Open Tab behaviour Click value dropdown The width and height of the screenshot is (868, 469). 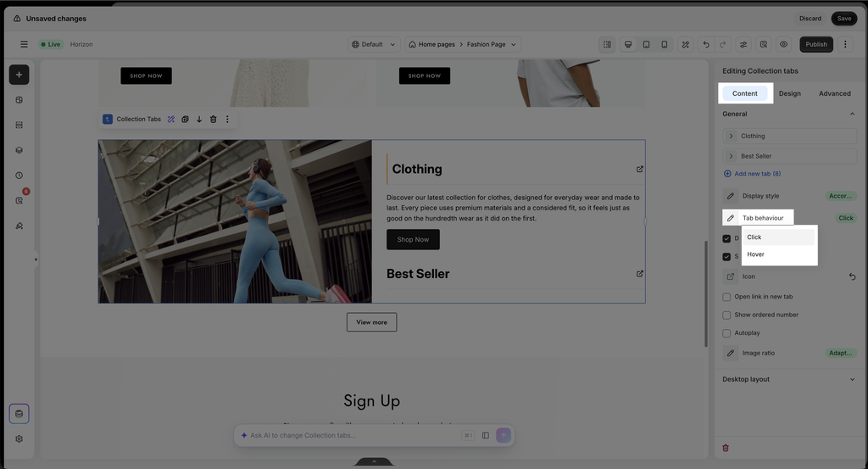(x=846, y=218)
